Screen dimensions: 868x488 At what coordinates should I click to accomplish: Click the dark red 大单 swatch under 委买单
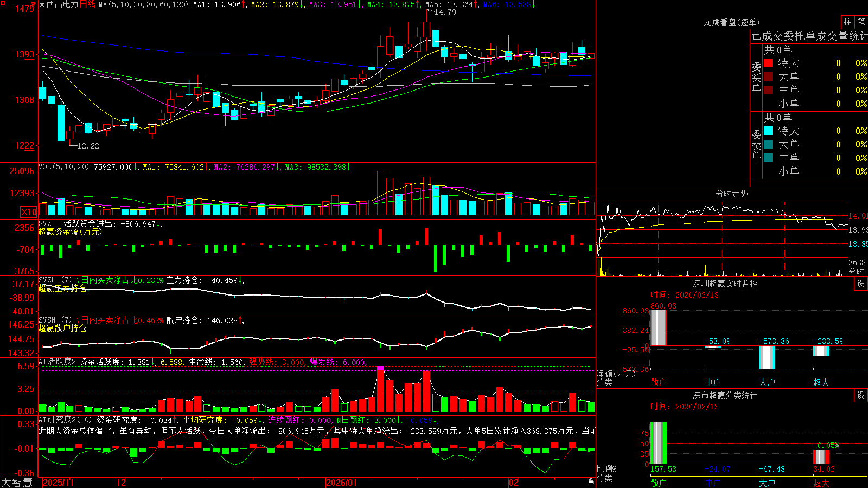click(768, 76)
